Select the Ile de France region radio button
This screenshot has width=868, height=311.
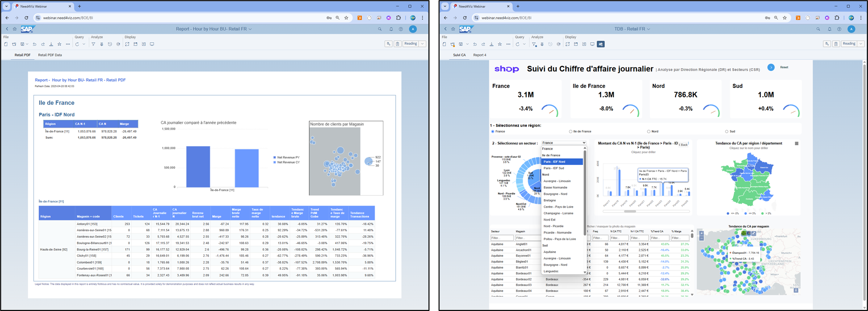pyautogui.click(x=571, y=131)
